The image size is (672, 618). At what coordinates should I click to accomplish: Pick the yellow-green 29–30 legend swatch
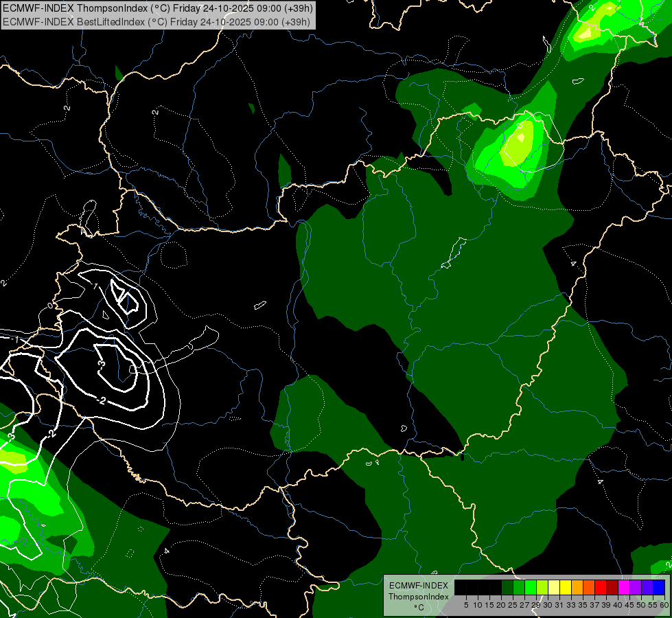[542, 587]
